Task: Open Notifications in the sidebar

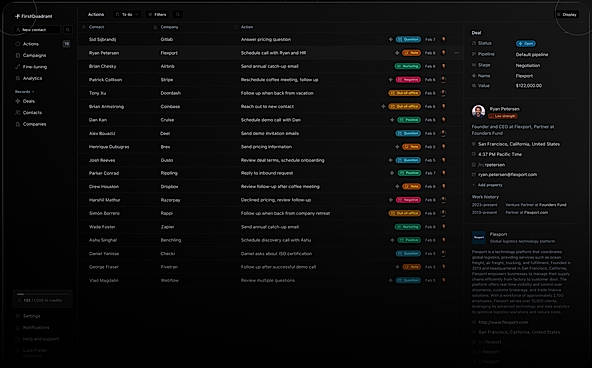Action: (36, 327)
